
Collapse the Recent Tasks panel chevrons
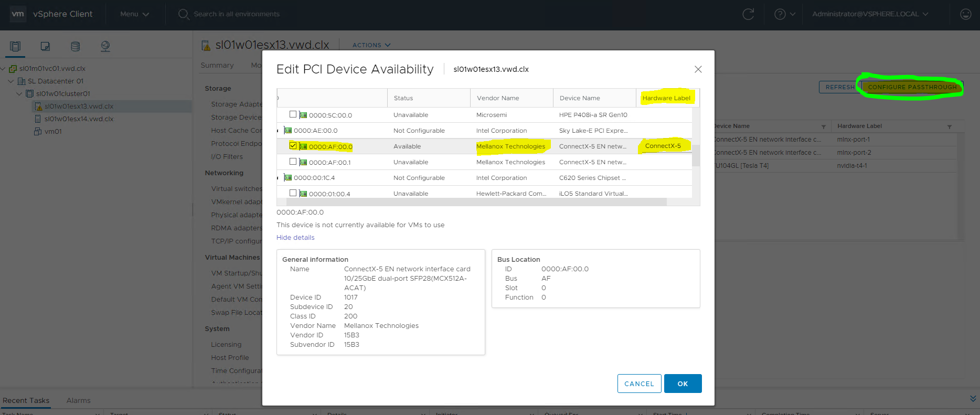973,399
